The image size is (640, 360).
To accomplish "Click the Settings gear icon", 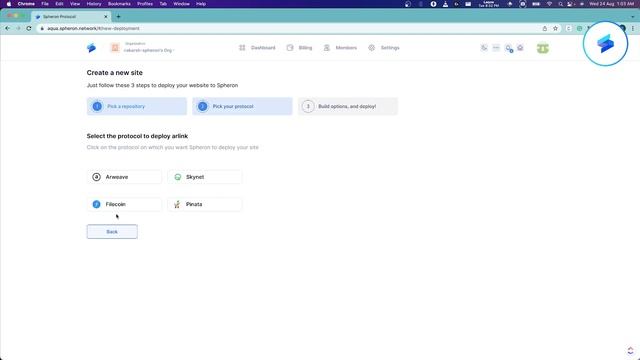I will pos(371,48).
